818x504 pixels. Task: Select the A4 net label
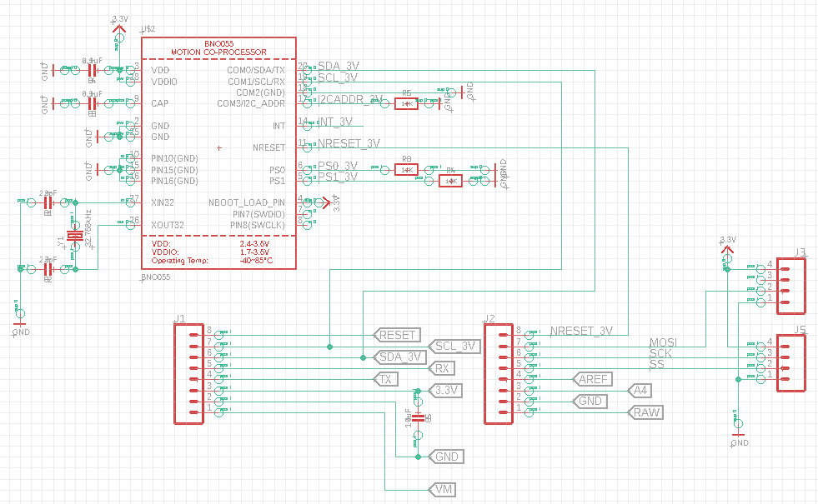click(640, 390)
